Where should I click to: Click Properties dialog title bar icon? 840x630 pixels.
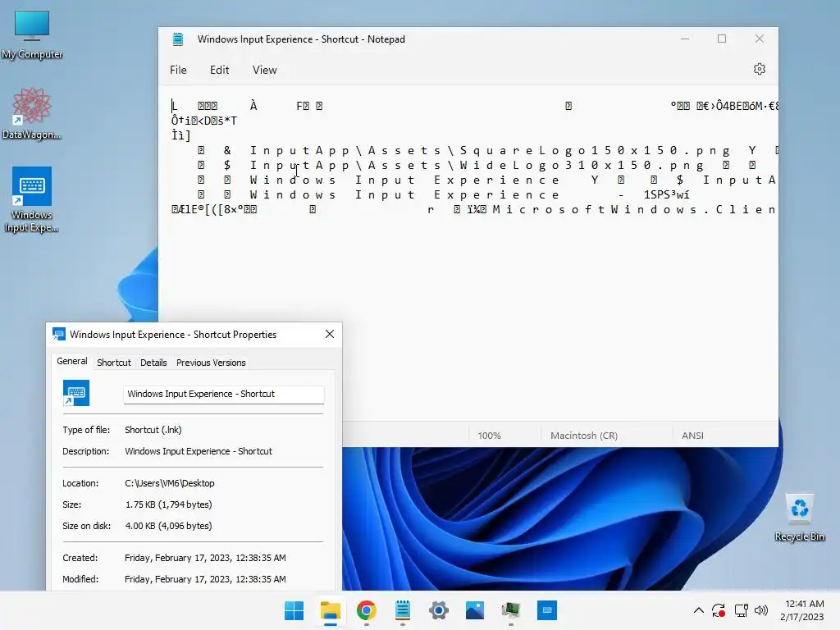pyautogui.click(x=59, y=335)
